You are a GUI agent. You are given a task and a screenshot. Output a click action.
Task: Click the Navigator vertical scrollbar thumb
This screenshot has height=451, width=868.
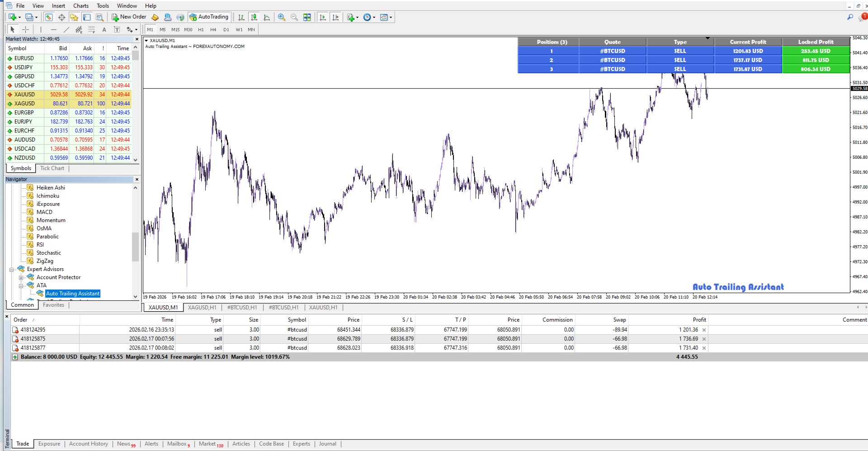pos(135,247)
